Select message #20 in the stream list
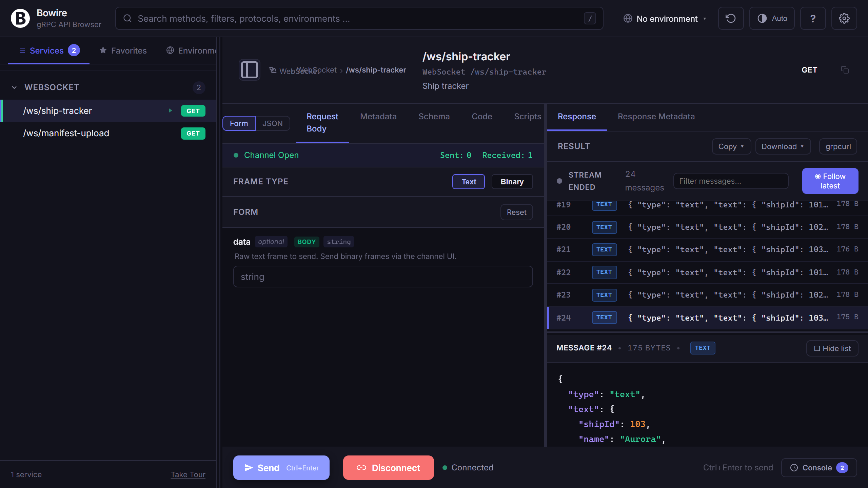 [x=708, y=227]
